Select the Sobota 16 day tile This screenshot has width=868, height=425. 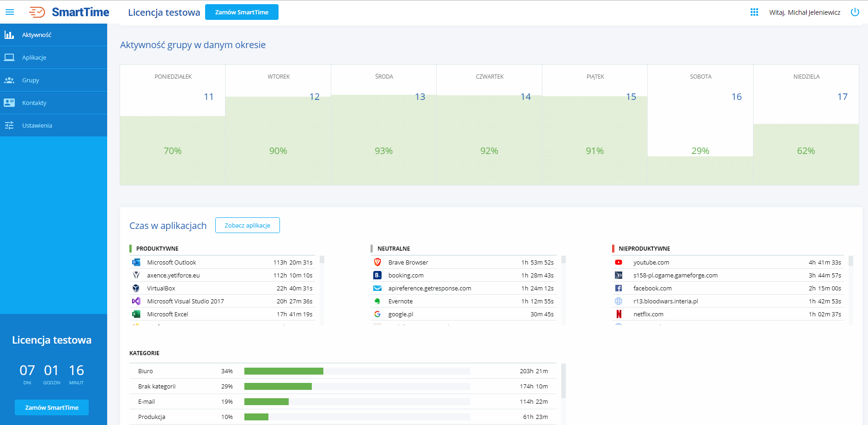(700, 125)
